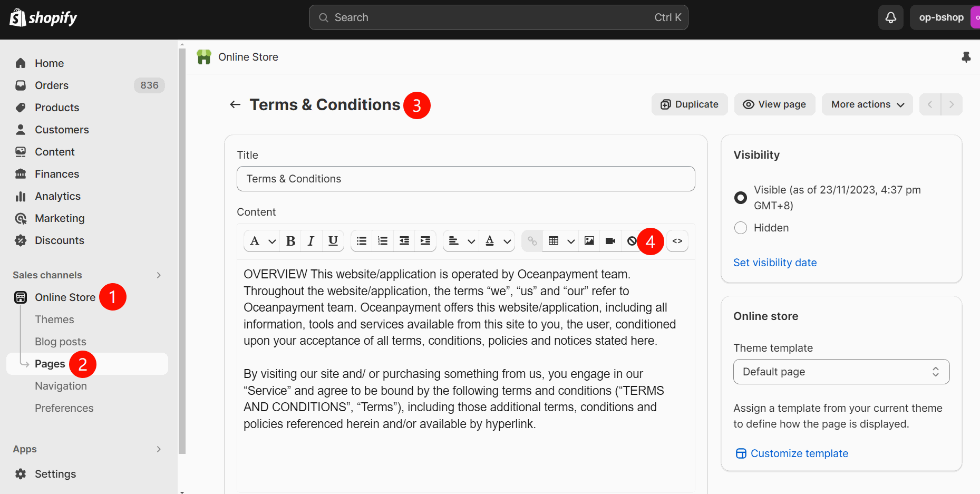Select the Hidden visibility option
The height and width of the screenshot is (494, 980).
coord(741,228)
